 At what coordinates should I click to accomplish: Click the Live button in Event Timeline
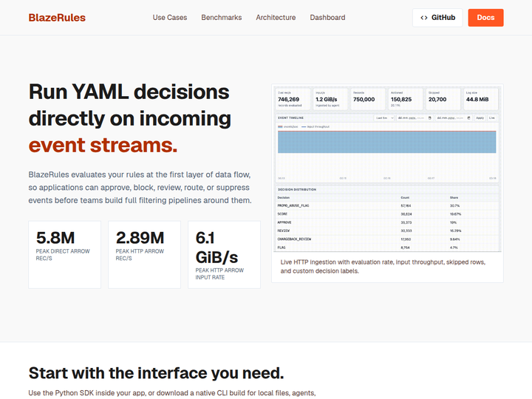491,118
